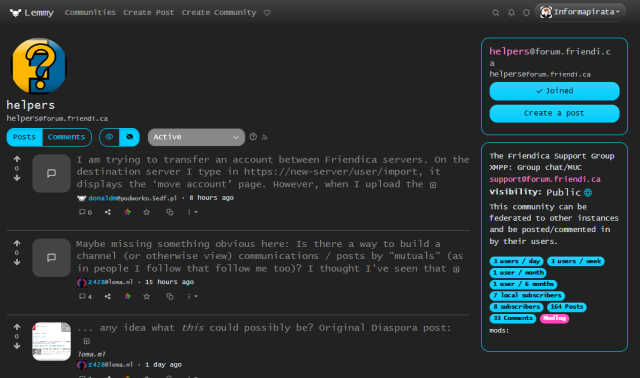The height and width of the screenshot is (378, 640).
Task: Switch to the Posts tab
Action: point(24,137)
